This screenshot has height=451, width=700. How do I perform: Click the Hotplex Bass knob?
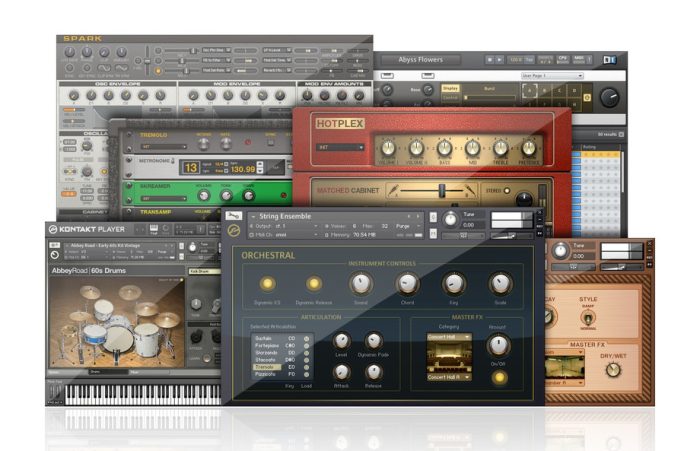point(444,147)
